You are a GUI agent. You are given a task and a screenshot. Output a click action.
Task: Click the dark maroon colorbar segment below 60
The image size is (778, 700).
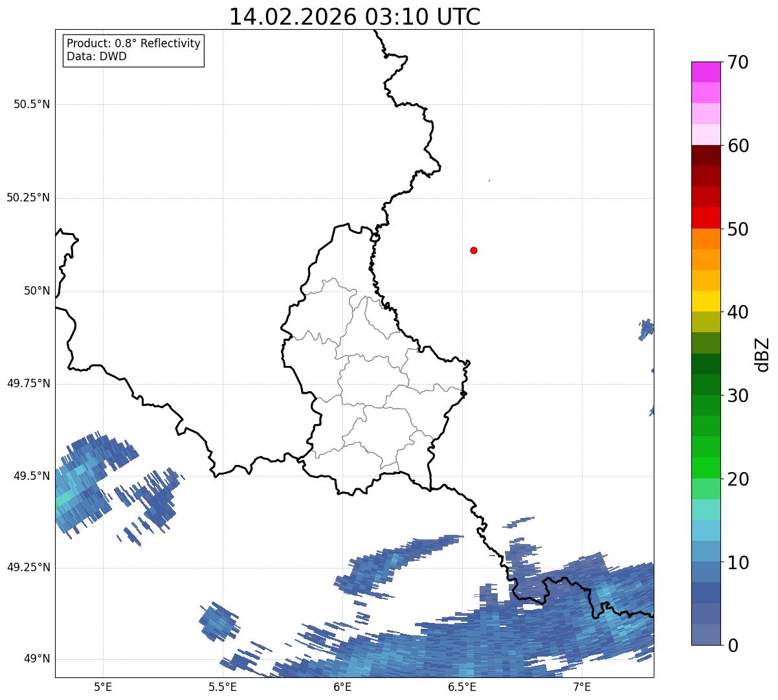(x=706, y=155)
